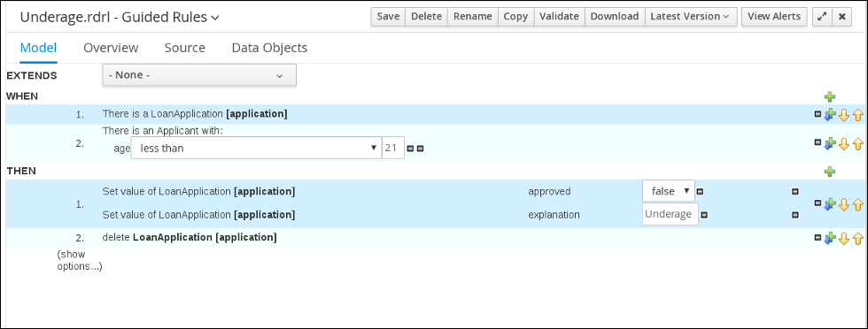Remove the 'There is a LoanApplication' condition row
Viewport: 868px width, 329px height.
(x=818, y=114)
